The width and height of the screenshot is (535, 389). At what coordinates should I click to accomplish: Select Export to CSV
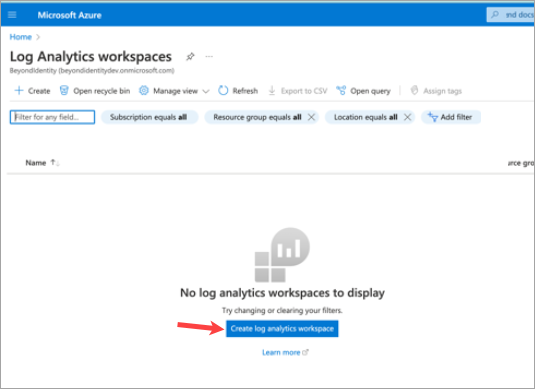298,91
